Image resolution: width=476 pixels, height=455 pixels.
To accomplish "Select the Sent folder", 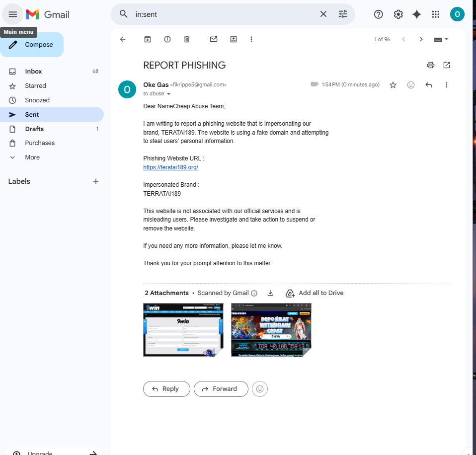I will click(52, 114).
